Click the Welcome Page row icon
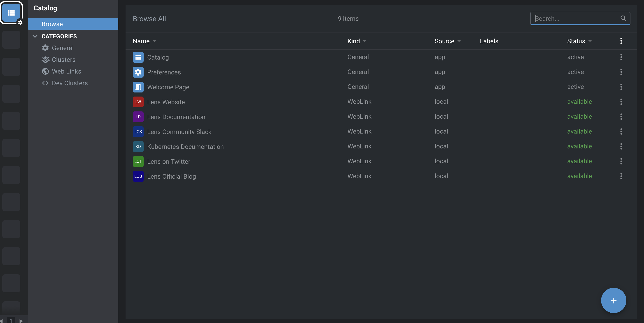The width and height of the screenshot is (644, 323). click(138, 87)
